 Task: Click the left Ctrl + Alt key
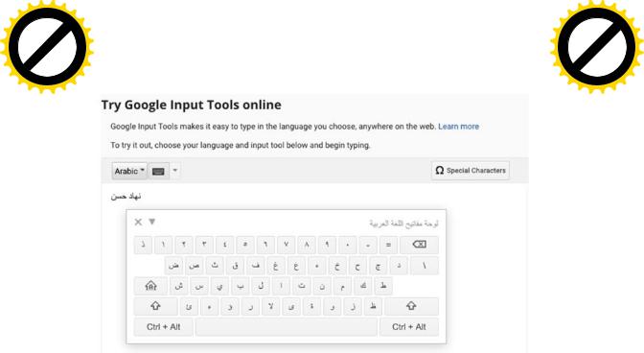pos(164,327)
